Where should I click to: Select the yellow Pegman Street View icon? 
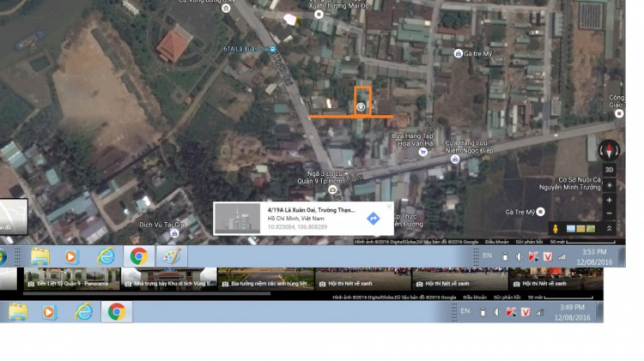(556, 228)
